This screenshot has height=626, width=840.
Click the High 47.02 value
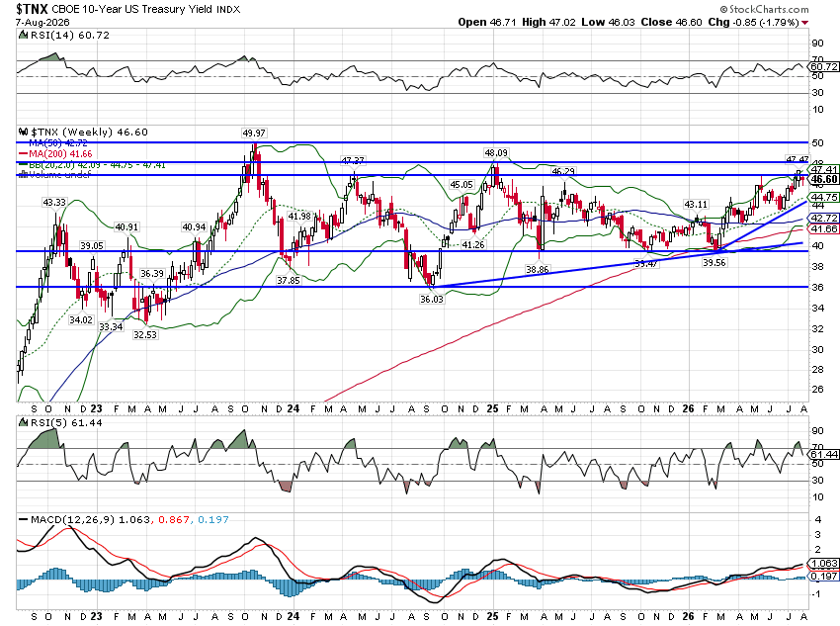(x=548, y=22)
